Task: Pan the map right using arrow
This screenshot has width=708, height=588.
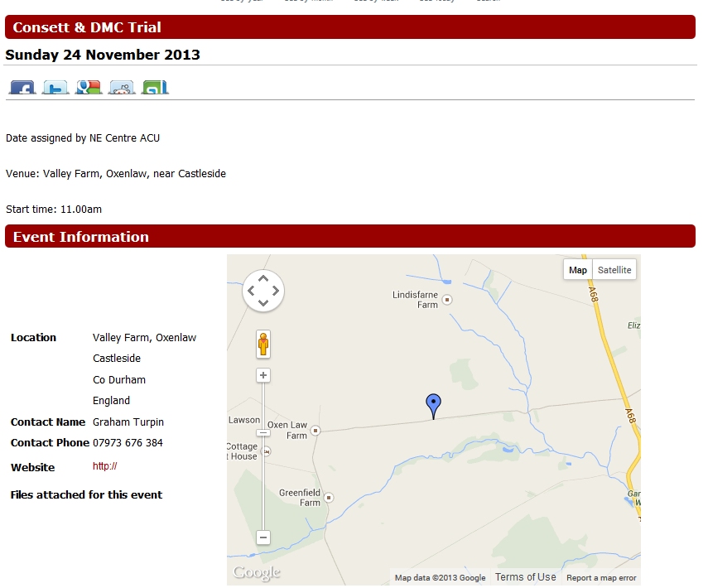Action: tap(275, 291)
